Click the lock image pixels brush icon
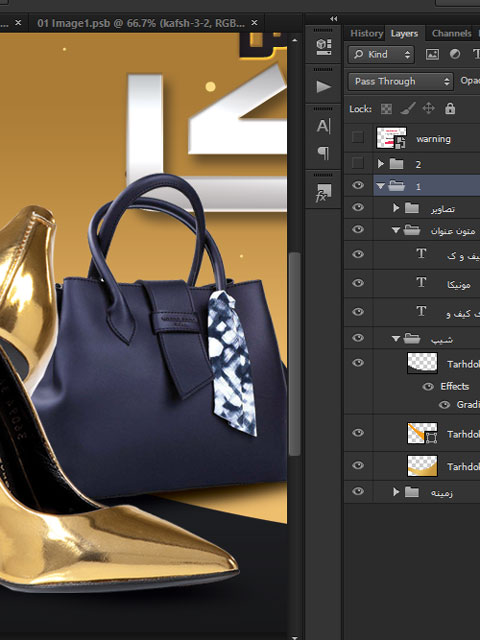Viewport: 480px width, 640px height. 408,109
